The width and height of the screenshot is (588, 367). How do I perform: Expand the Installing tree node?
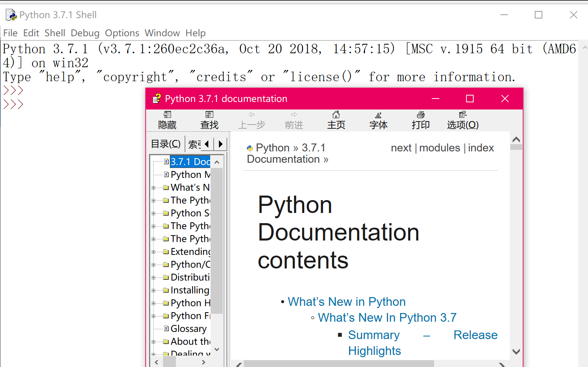(154, 290)
